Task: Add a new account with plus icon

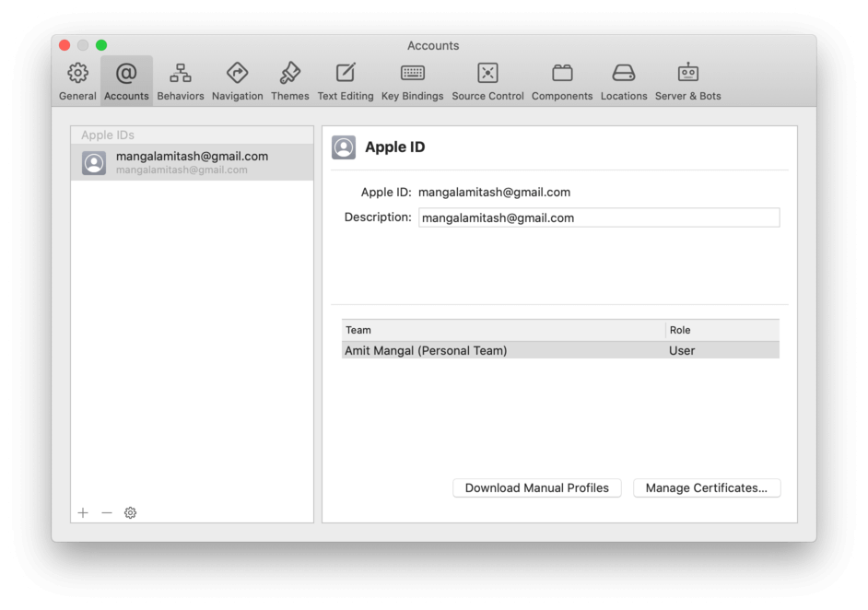Action: (83, 512)
